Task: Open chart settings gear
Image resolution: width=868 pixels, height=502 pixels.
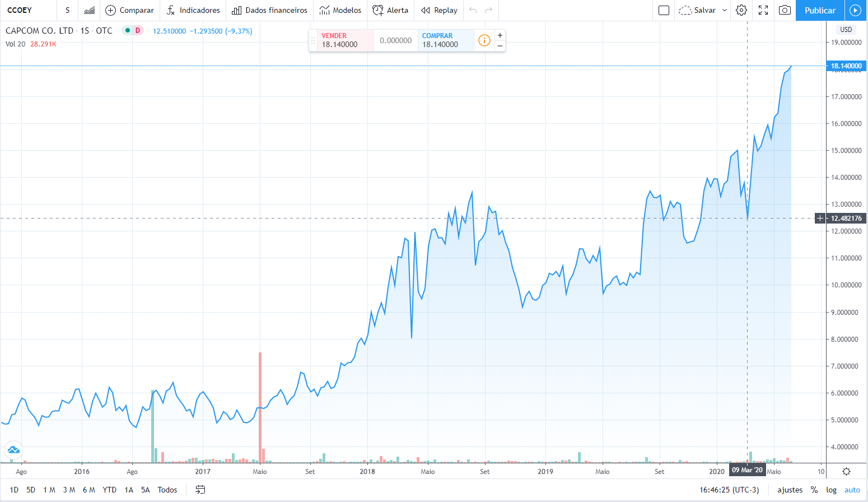Action: [741, 10]
